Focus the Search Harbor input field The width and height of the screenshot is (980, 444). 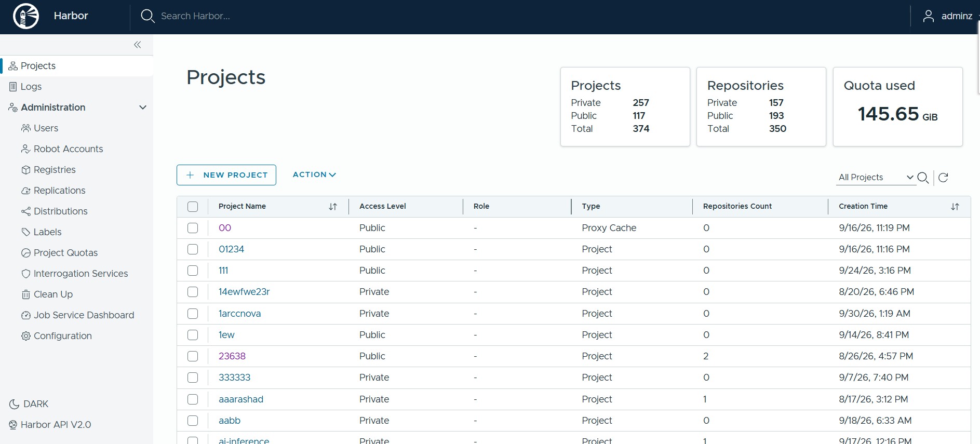point(195,16)
